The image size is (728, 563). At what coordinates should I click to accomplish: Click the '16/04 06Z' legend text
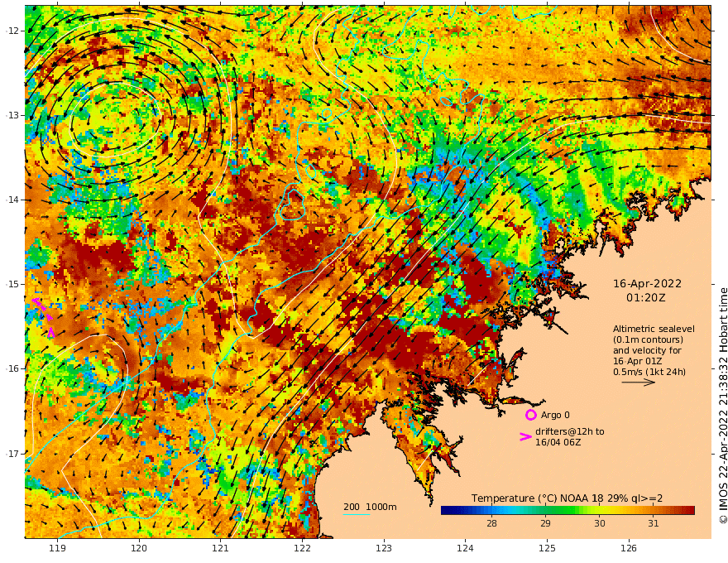coord(558,442)
